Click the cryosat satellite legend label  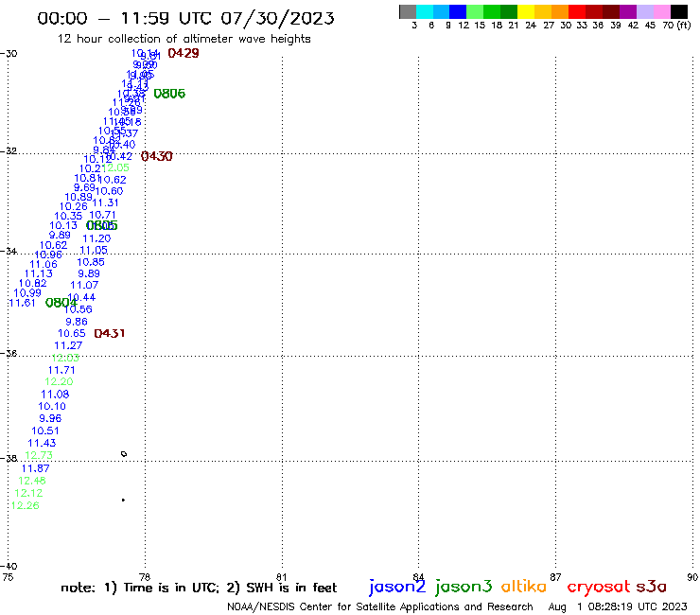599,587
